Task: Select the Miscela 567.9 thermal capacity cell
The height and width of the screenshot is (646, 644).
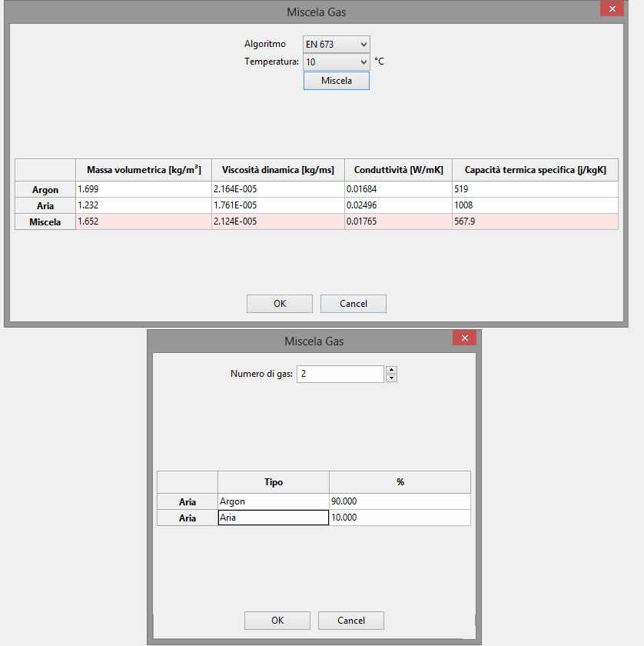Action: [x=534, y=221]
